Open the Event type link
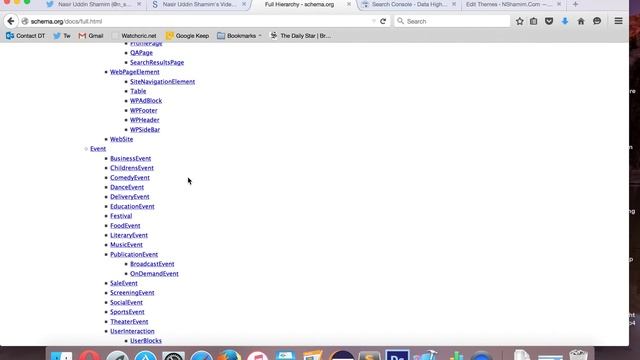Viewport: 640px width, 360px height. pos(98,149)
